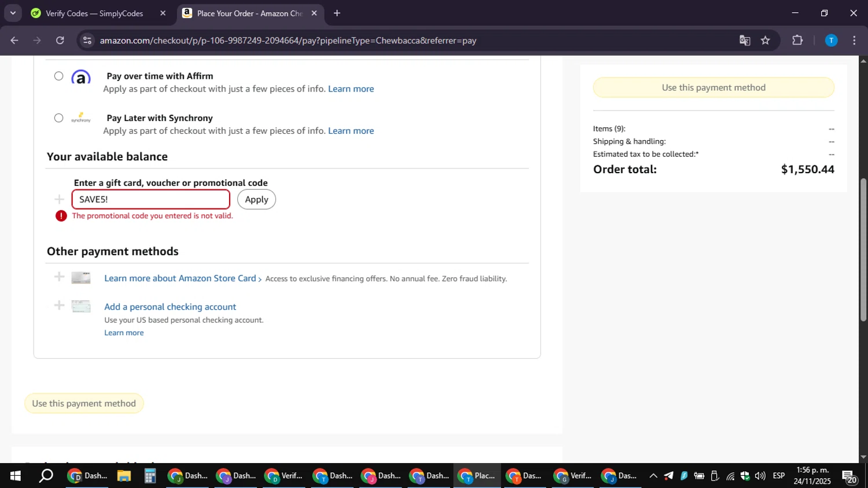Open the tab search dropdown arrow
Screen dimensions: 868x488
click(13, 13)
